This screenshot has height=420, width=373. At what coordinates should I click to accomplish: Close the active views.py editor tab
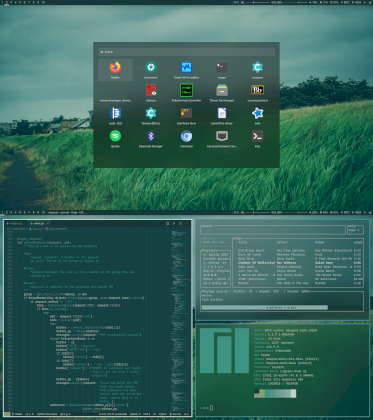pyautogui.click(x=48, y=223)
